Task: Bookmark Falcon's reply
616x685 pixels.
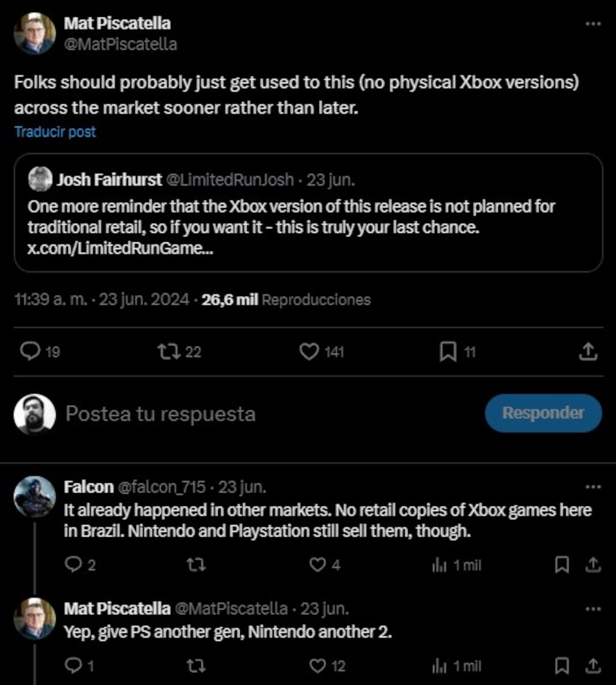Action: 562,565
